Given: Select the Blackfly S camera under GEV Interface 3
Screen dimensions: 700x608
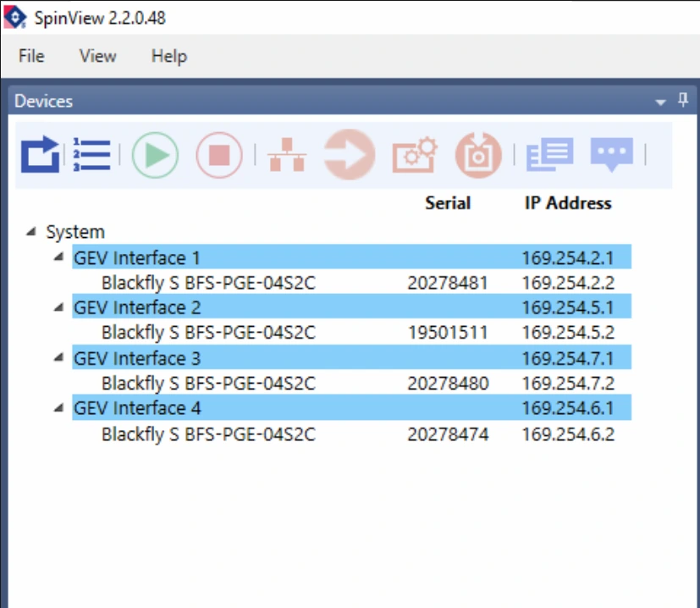Looking at the screenshot, I should [x=208, y=384].
